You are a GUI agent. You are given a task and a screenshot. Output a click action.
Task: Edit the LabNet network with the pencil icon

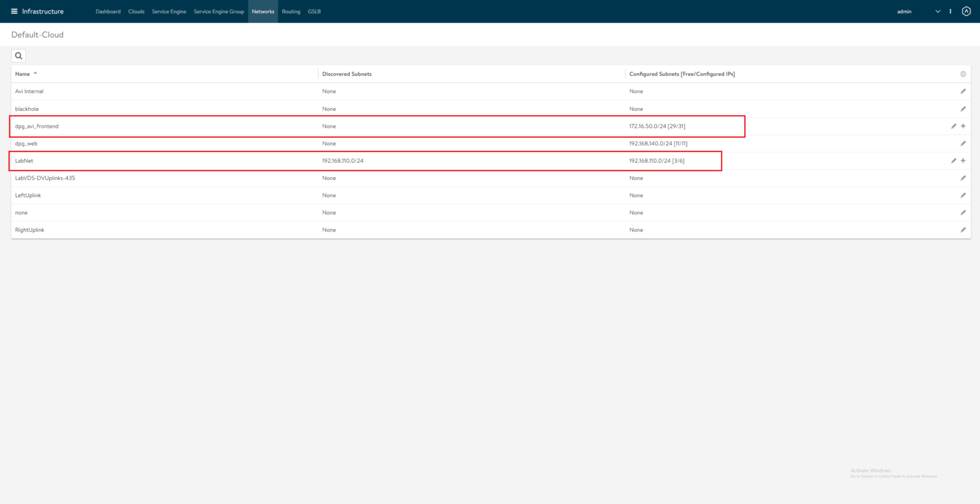point(954,160)
